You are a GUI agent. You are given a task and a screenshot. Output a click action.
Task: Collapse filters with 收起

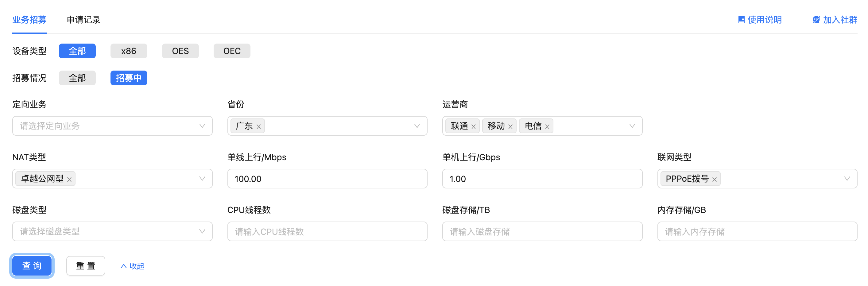click(x=132, y=266)
